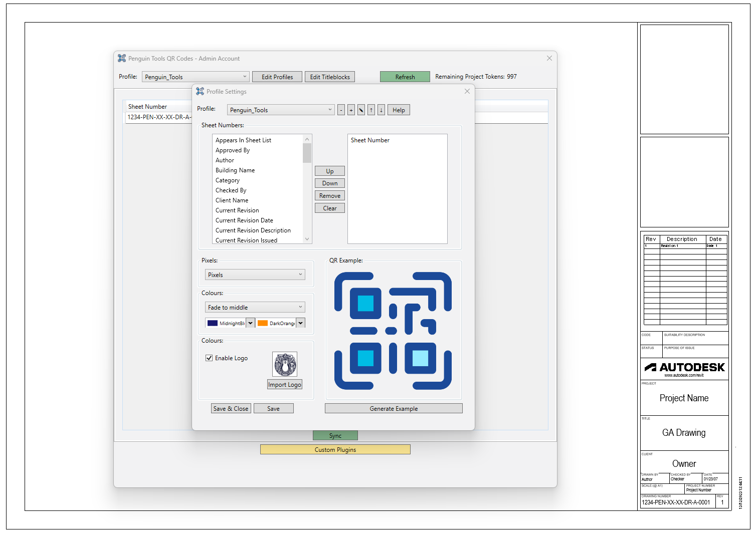This screenshot has width=756, height=535.
Task: Pick the MidnightBlue colour selector
Action: (x=230, y=323)
